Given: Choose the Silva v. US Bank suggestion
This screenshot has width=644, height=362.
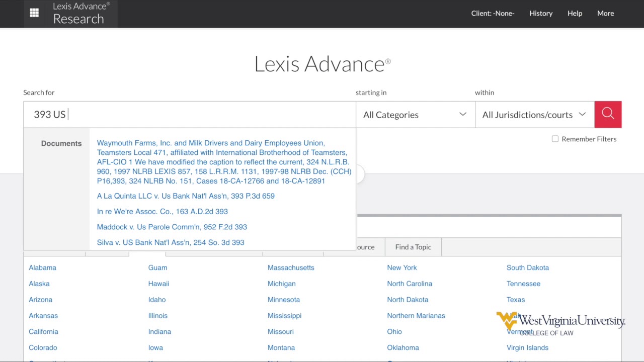Looking at the screenshot, I should pyautogui.click(x=171, y=242).
